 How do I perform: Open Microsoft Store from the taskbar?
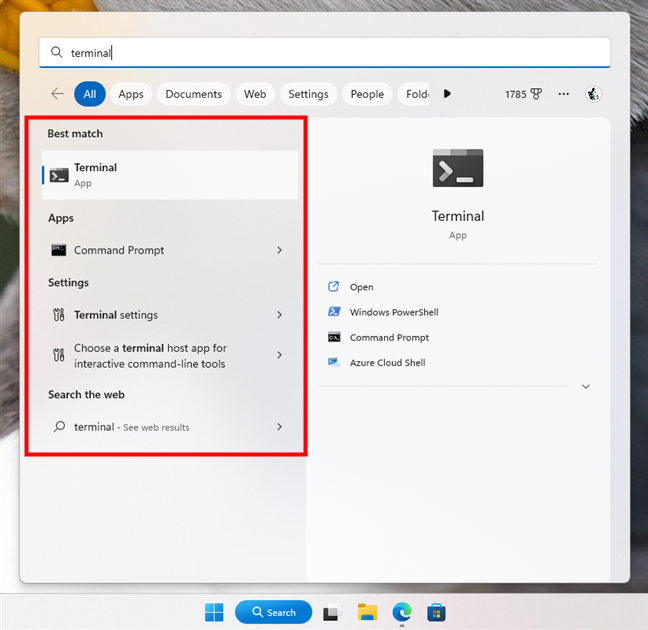coord(436,612)
